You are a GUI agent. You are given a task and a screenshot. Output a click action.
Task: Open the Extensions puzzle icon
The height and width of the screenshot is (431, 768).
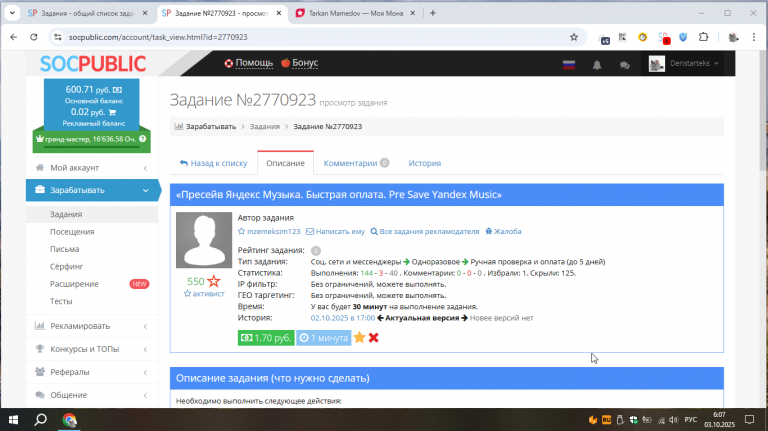pos(703,37)
